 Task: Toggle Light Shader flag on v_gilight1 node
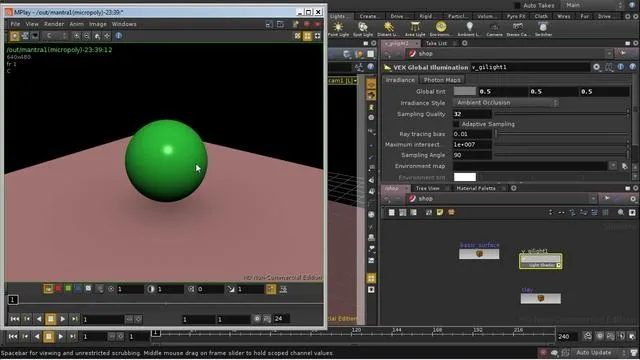[x=559, y=265]
